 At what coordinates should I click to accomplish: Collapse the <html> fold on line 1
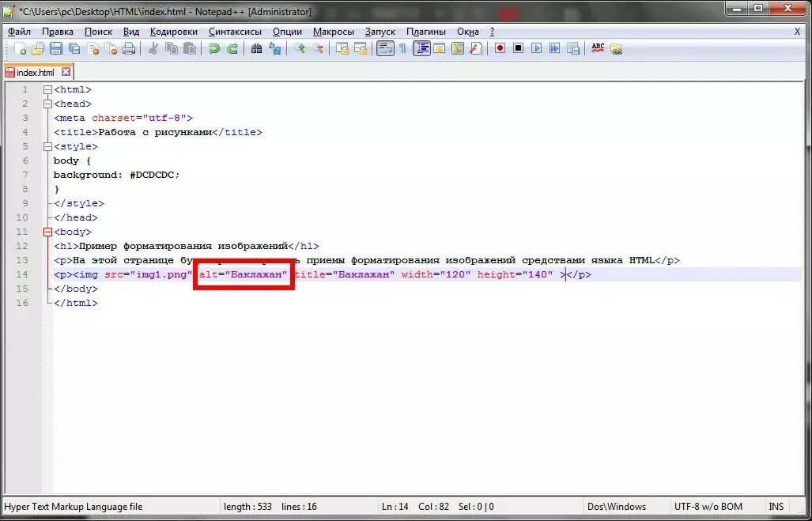click(47, 89)
